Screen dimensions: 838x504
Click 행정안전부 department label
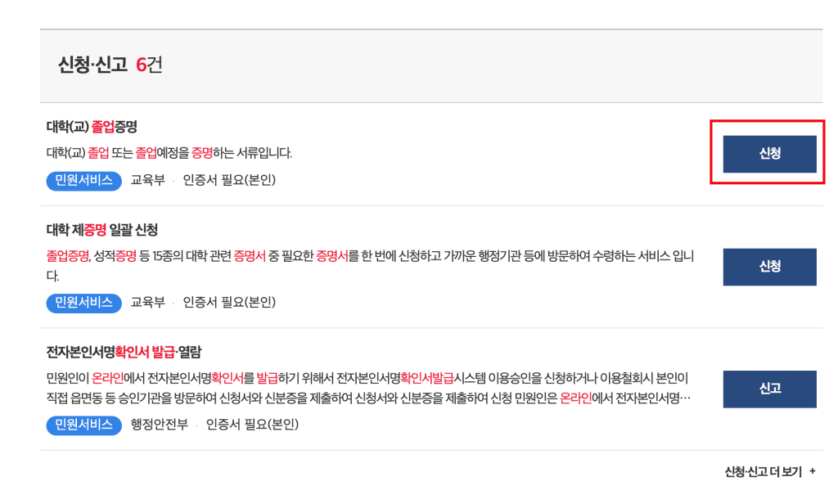tap(160, 425)
